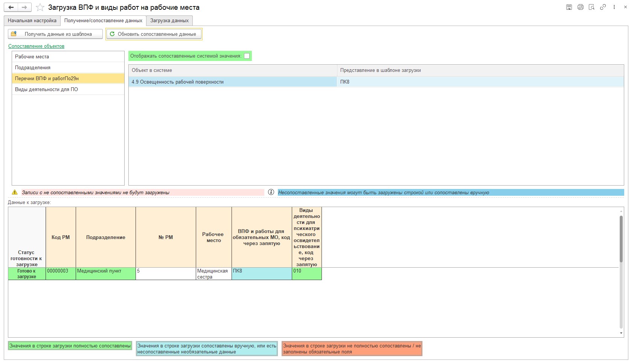The width and height of the screenshot is (631, 364).
Task: Click the back navigation arrow
Action: tap(11, 7)
